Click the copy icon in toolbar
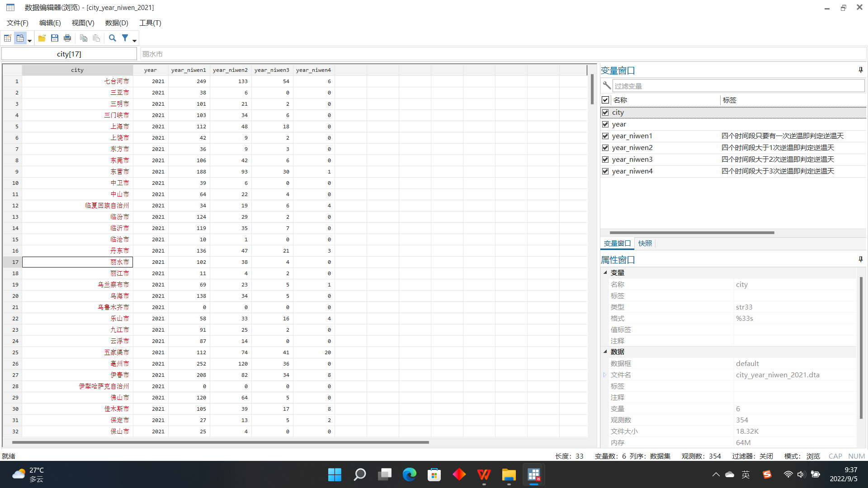Image resolution: width=868 pixels, height=488 pixels. coord(84,38)
